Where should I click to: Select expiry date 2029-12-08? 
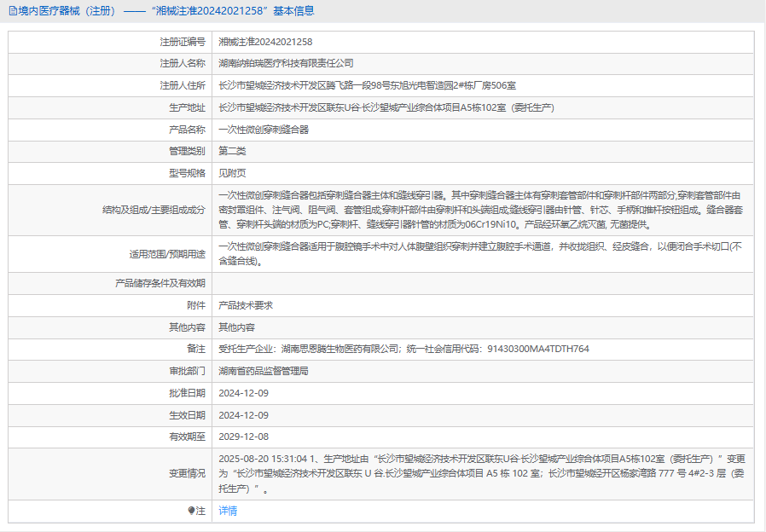point(243,437)
